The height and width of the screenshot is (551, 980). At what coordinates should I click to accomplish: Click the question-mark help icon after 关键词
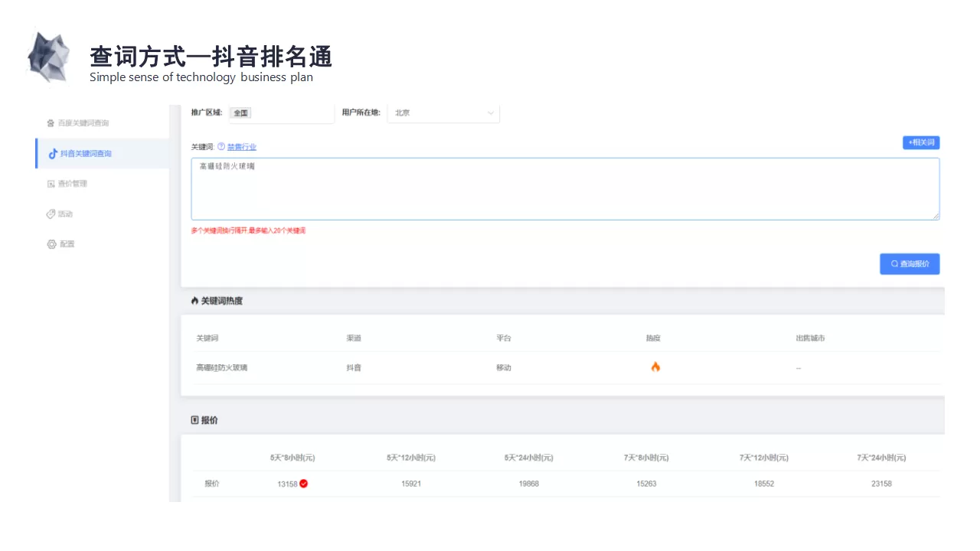(220, 147)
